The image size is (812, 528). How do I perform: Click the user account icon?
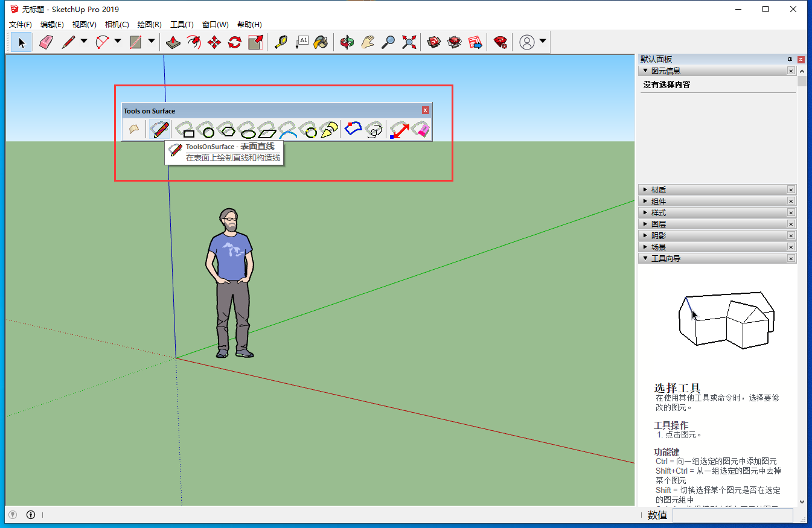pyautogui.click(x=527, y=42)
